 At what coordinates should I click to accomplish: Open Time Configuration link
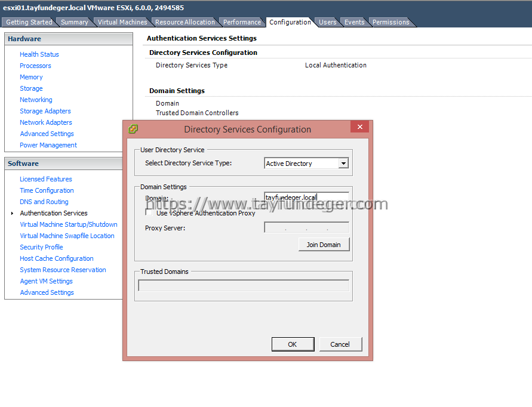coord(47,190)
